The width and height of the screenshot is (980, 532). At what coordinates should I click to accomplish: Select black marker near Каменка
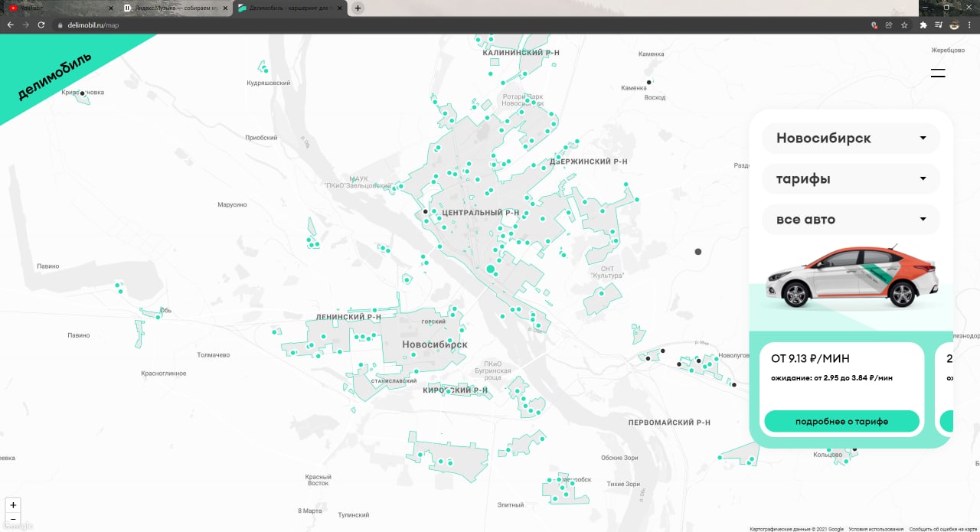(x=649, y=82)
